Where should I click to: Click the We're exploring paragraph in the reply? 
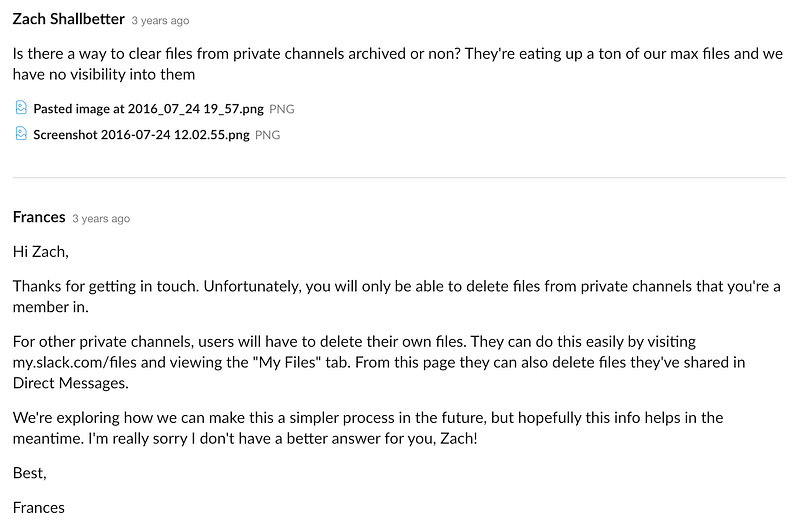coord(368,428)
